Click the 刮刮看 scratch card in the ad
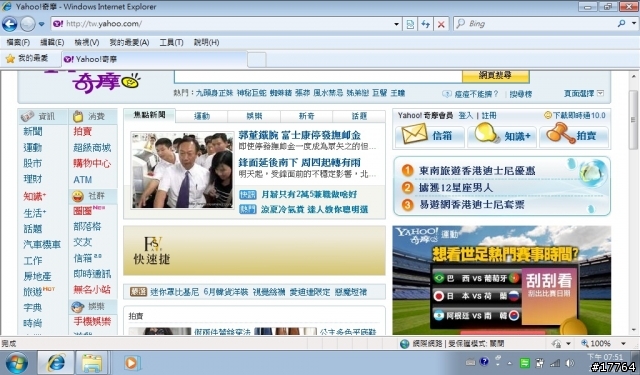Screen dimensions: 640x375 click(549, 296)
